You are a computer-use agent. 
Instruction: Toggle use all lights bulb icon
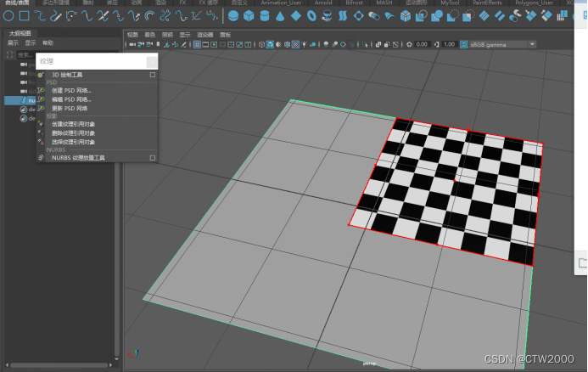tap(304, 44)
